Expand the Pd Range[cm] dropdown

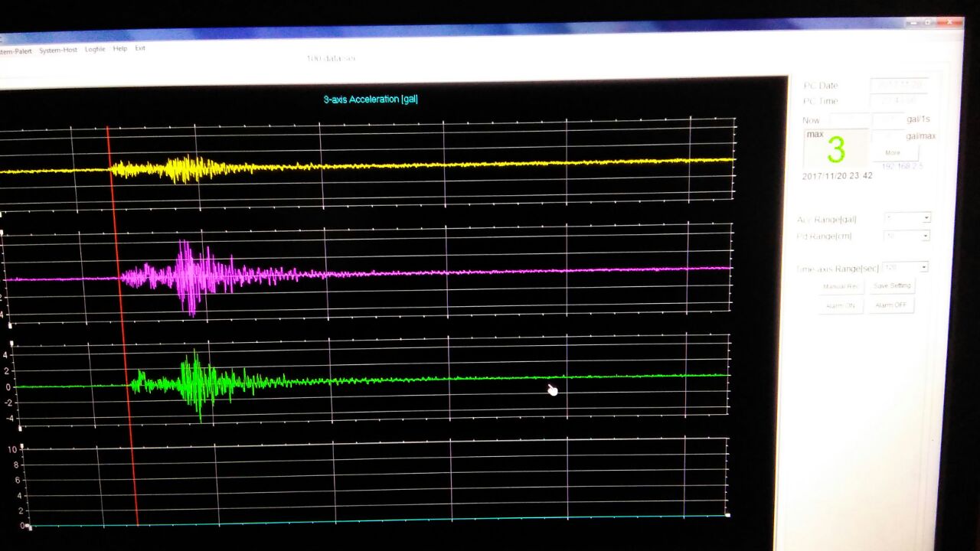tap(925, 236)
